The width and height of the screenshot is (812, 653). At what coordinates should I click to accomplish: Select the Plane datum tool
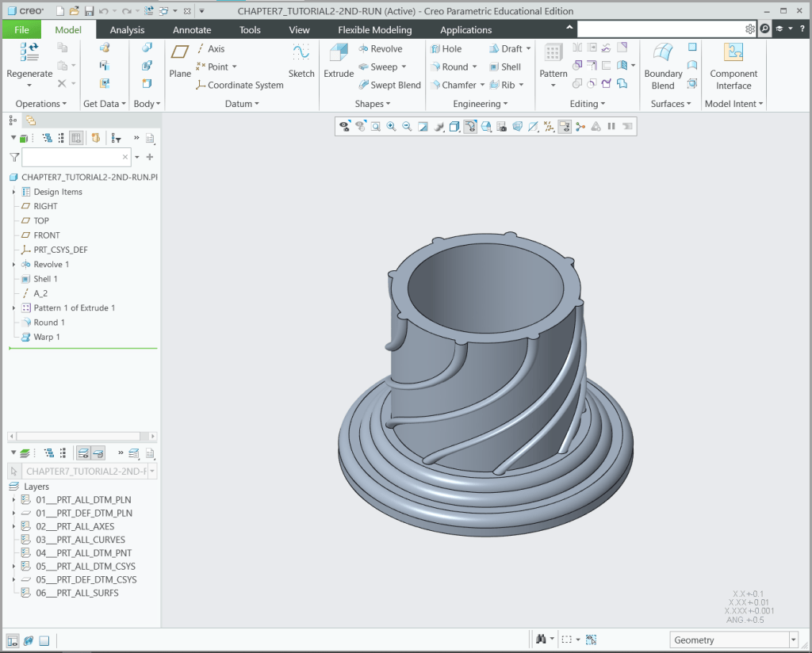[180, 60]
